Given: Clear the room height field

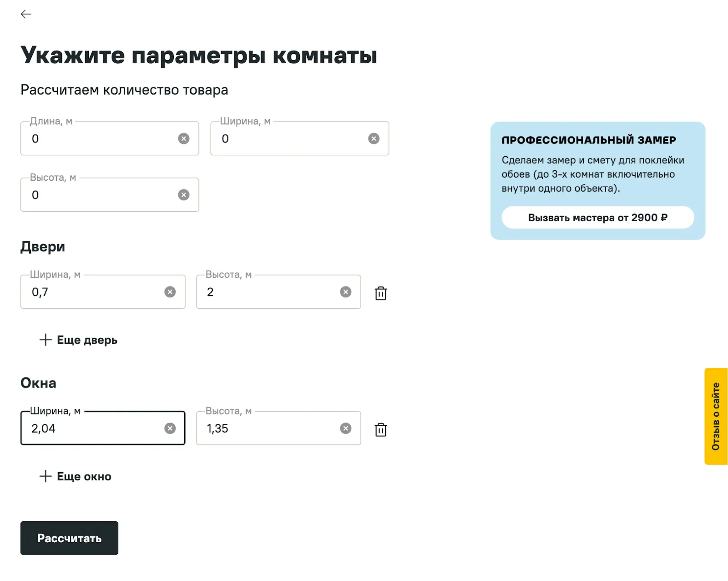Looking at the screenshot, I should 183,195.
